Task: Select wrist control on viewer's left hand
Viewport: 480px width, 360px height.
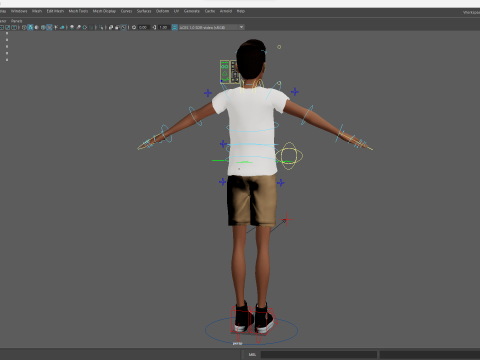Action: [x=165, y=134]
